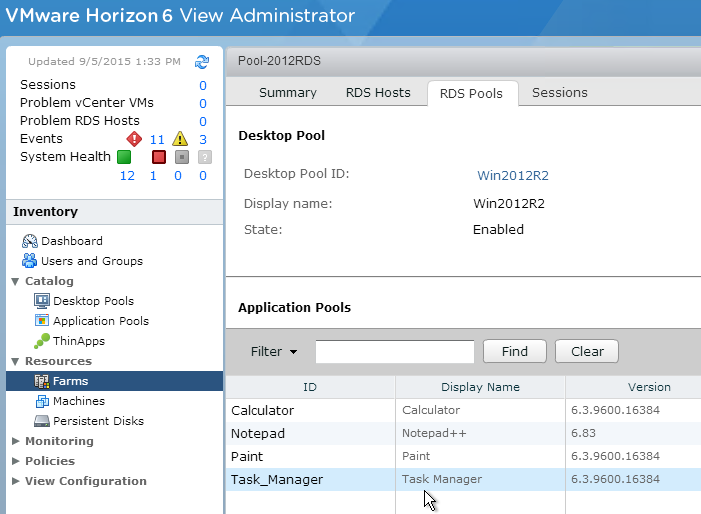
Task: Refresh the status panel with the refresh icon
Action: (202, 62)
